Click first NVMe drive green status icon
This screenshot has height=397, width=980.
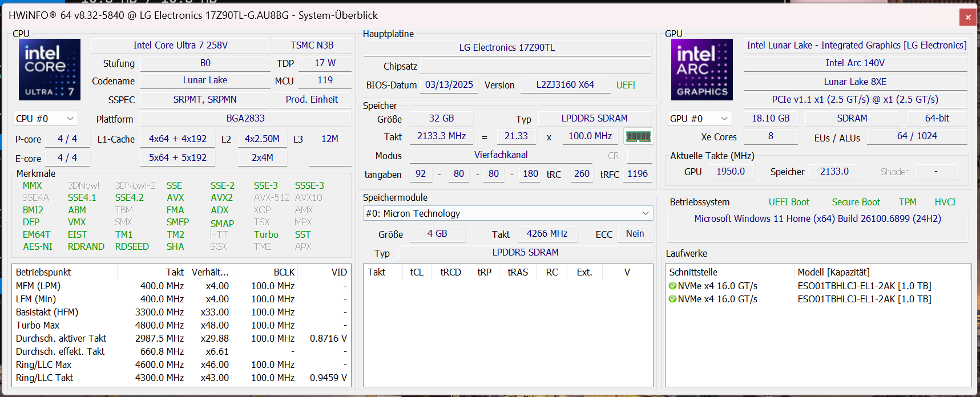tap(672, 286)
